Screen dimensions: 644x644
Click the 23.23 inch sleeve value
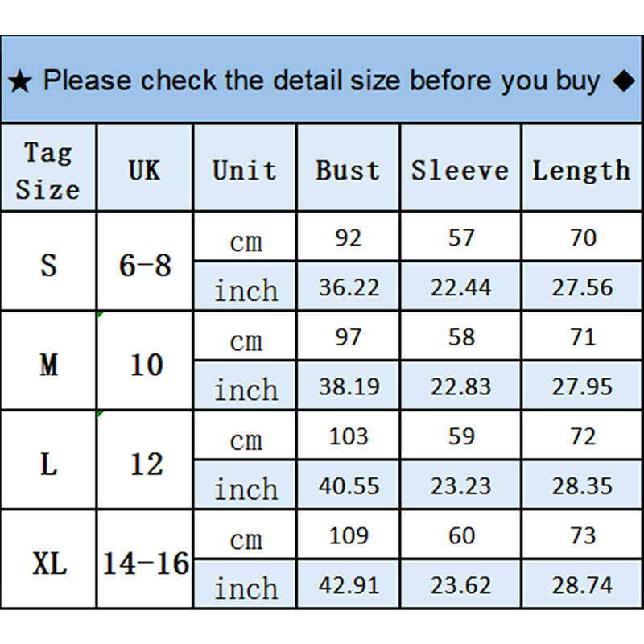pyautogui.click(x=460, y=486)
